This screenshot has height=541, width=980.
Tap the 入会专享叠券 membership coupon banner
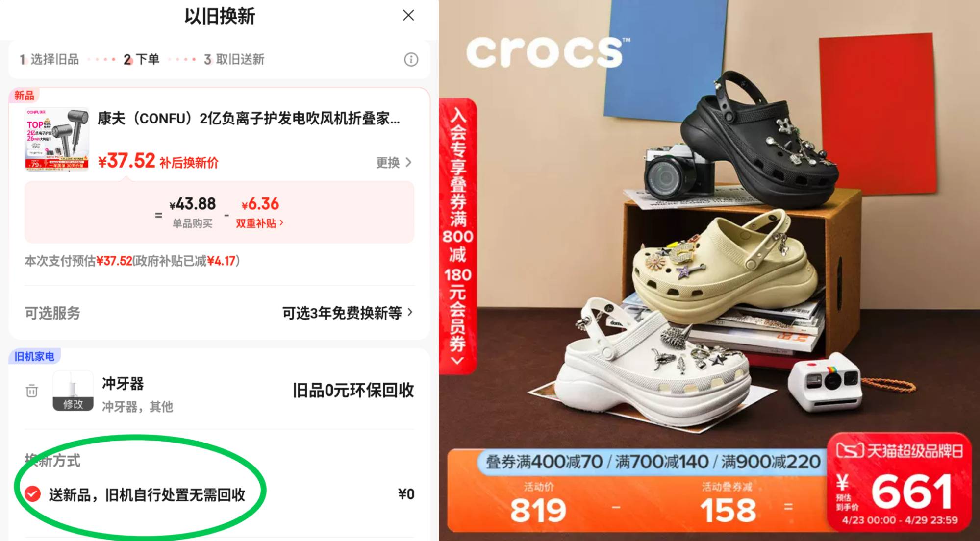(x=458, y=236)
